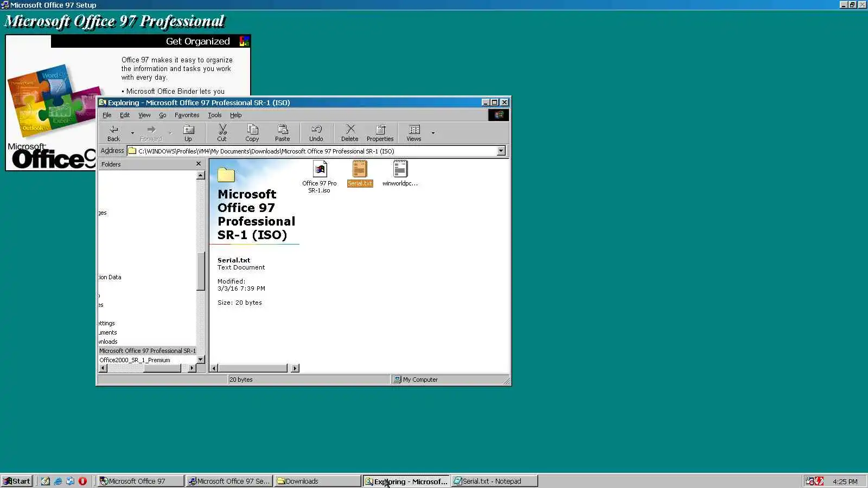Click the red system tray icon
The width and height of the screenshot is (868, 488).
pos(819,481)
